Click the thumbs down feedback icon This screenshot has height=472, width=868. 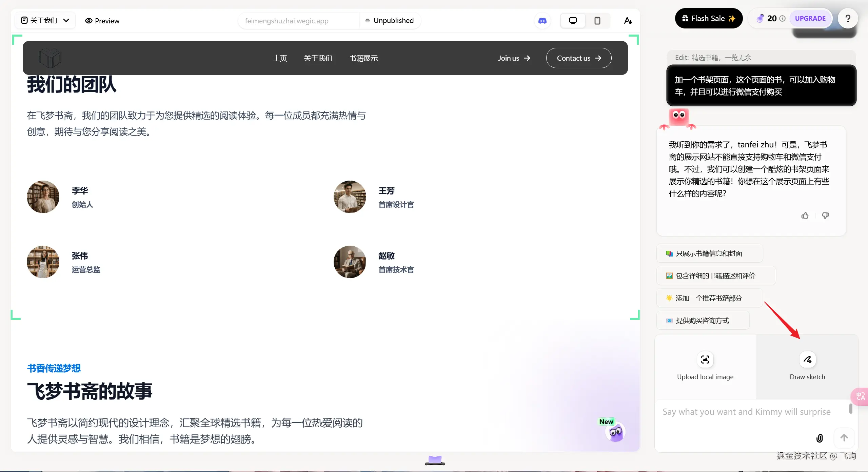pos(826,216)
